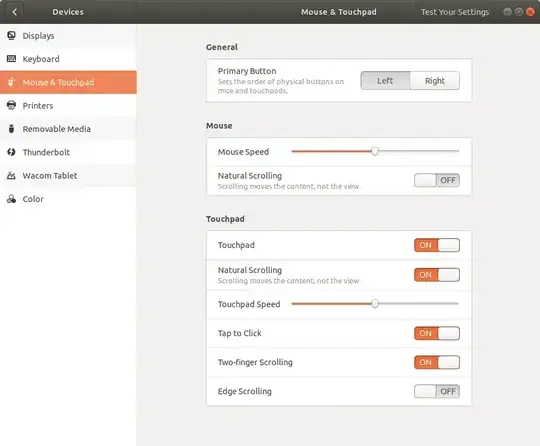The width and height of the screenshot is (540, 446).
Task: Set primary button to Right
Action: click(435, 81)
